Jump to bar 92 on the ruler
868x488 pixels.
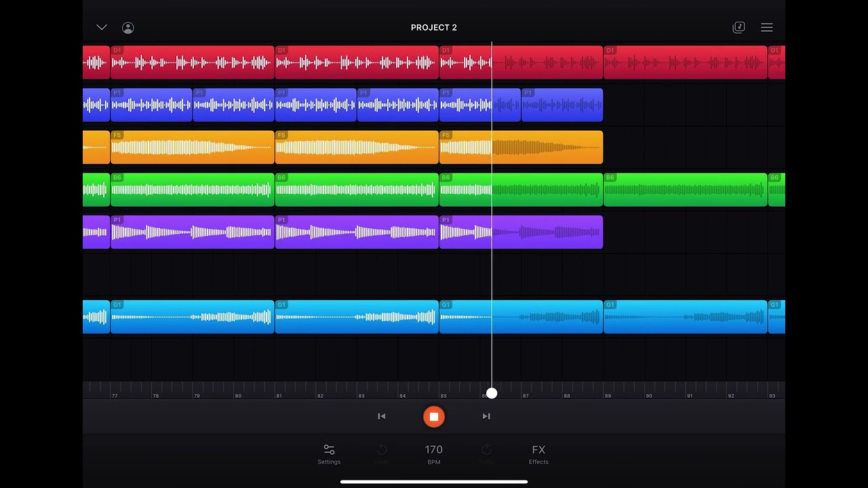(x=731, y=396)
